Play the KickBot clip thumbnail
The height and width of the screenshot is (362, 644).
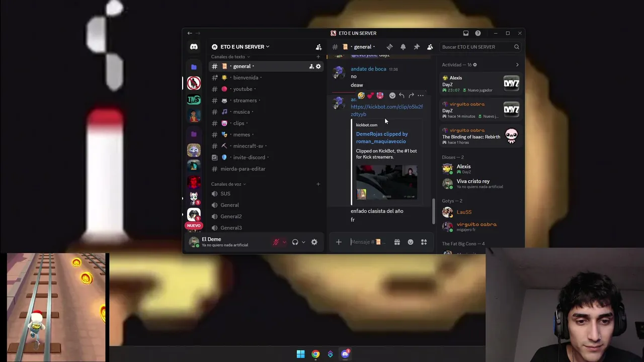pyautogui.click(x=386, y=182)
